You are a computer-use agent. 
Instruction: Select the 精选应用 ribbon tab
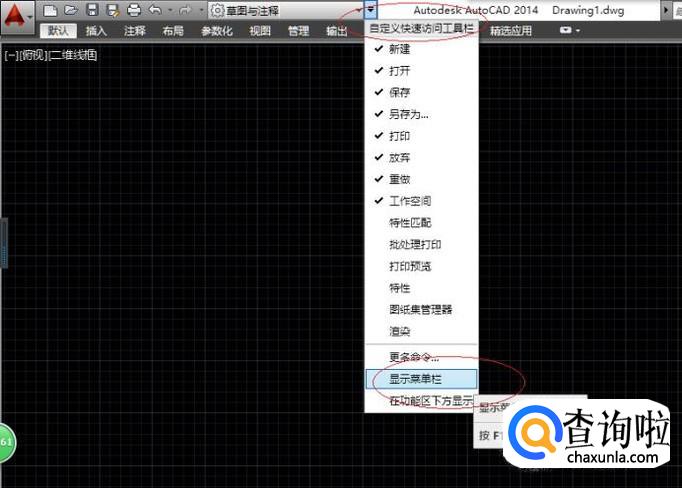coord(511,31)
